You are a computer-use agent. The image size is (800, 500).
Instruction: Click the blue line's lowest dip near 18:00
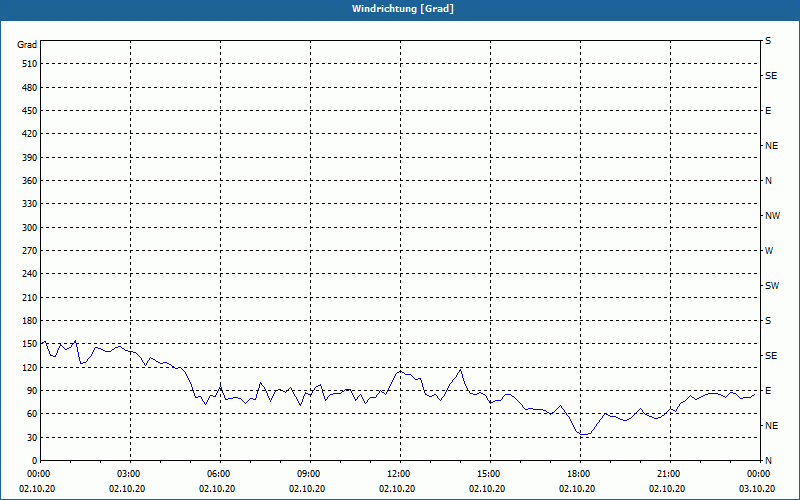(585, 434)
